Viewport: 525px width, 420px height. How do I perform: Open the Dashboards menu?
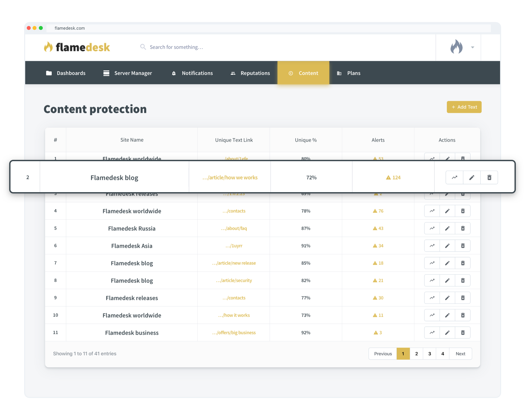66,73
